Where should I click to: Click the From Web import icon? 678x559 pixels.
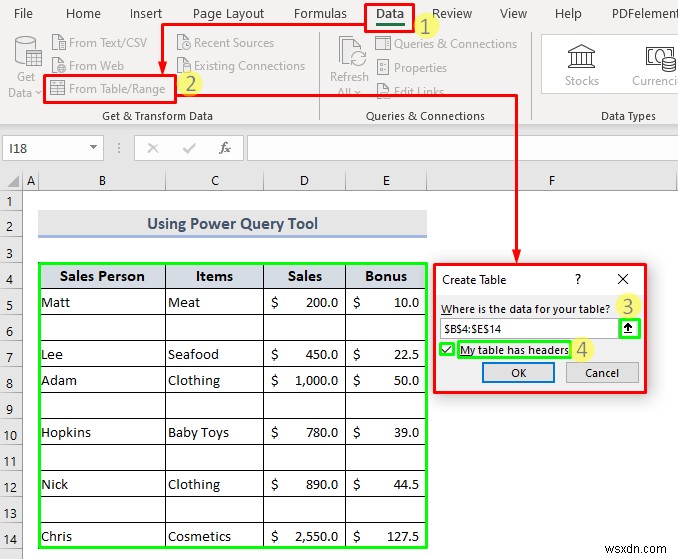pos(58,66)
